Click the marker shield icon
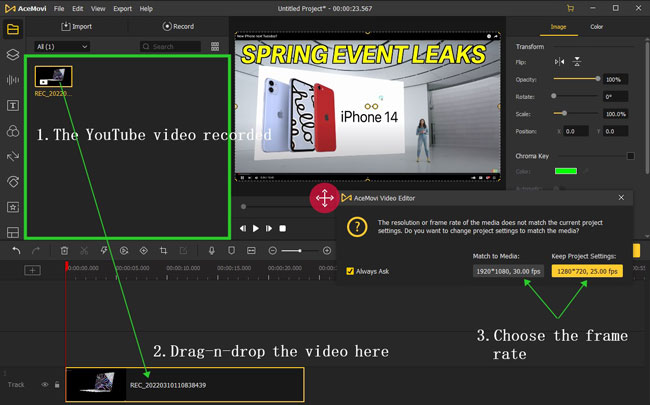The height and width of the screenshot is (405, 650). (232, 250)
